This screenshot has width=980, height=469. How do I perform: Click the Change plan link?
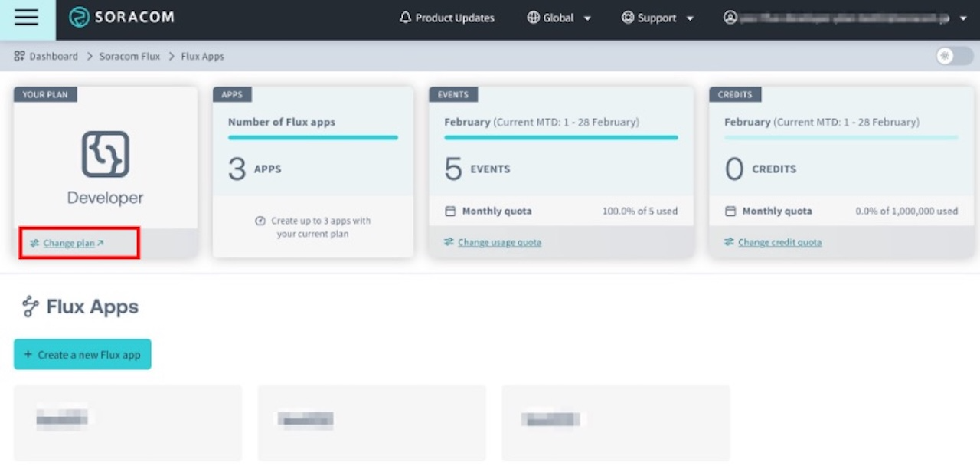point(69,243)
